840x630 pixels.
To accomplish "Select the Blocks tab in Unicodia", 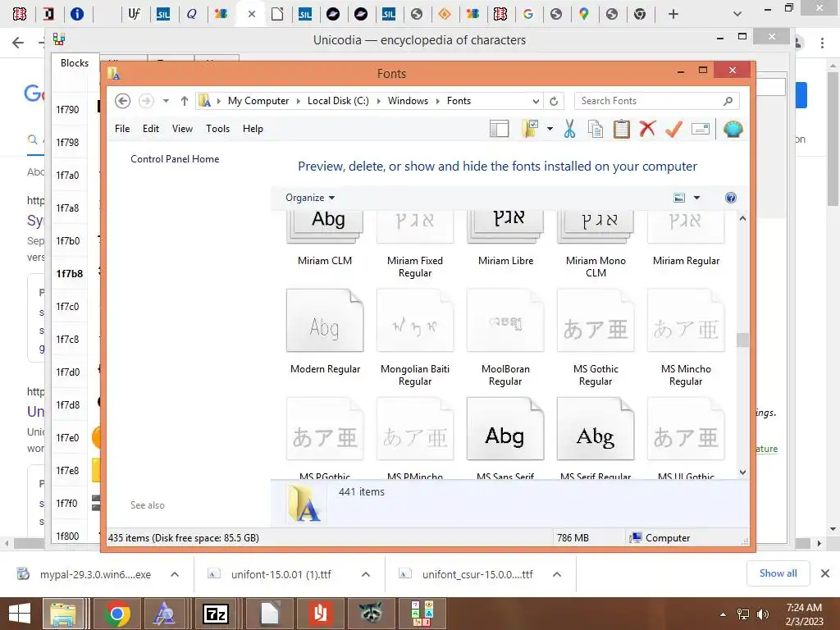I will [x=75, y=63].
